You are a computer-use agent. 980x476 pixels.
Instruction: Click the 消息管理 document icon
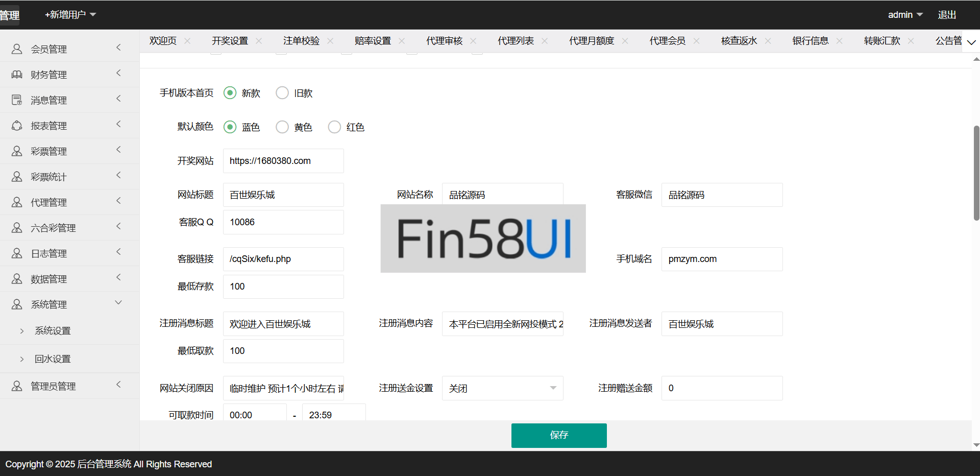(x=17, y=100)
